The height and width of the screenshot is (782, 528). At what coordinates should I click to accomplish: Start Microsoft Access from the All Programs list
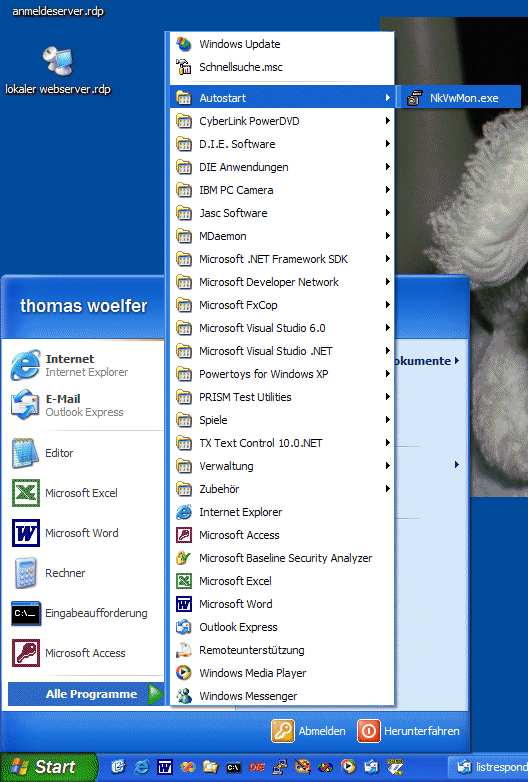click(x=282, y=535)
